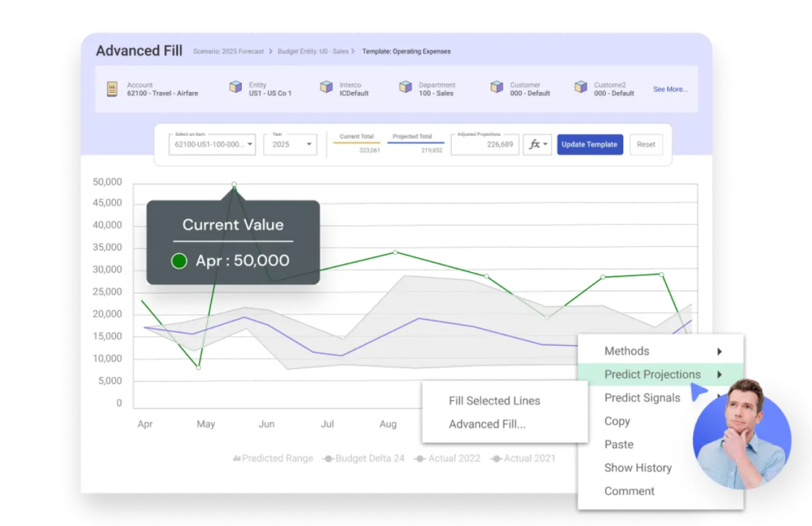812x526 pixels.
Task: Select Fill Selected Lines option
Action: 494,401
